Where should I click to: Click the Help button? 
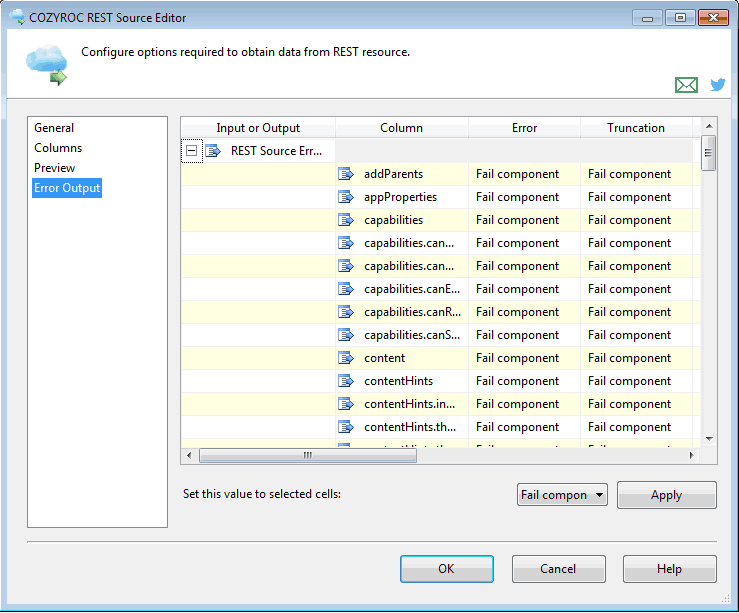tap(669, 569)
